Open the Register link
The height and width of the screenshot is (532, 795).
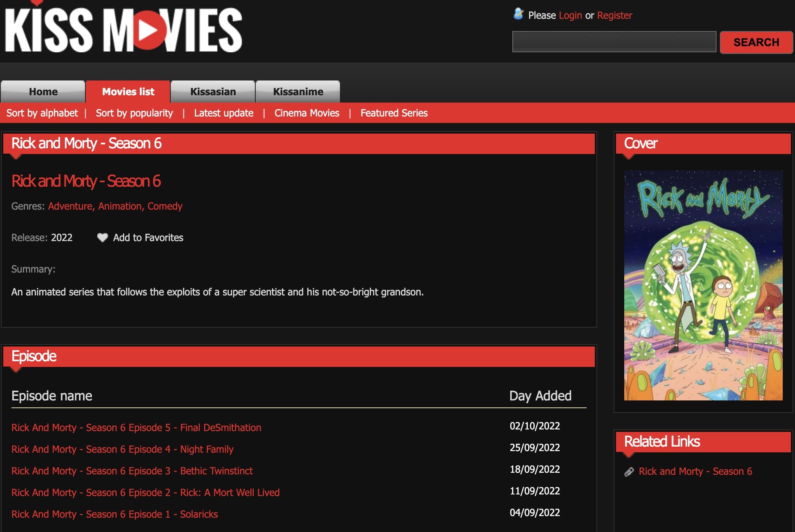coord(614,16)
